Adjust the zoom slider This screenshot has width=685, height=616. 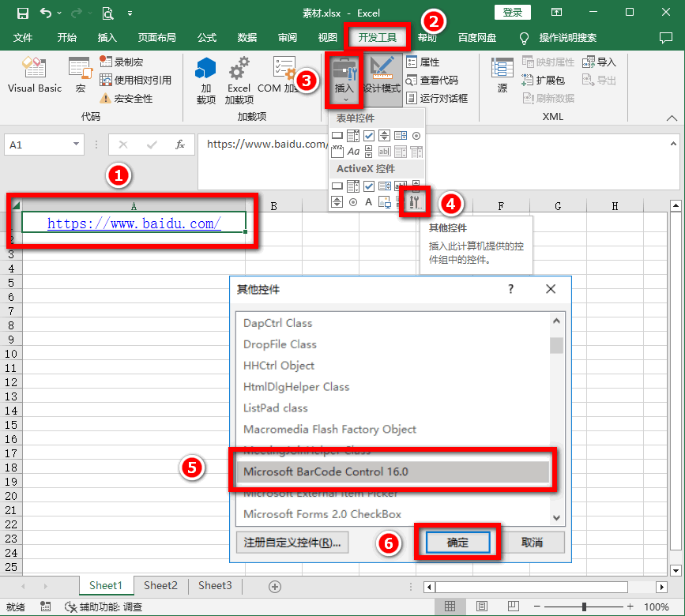tap(584, 607)
